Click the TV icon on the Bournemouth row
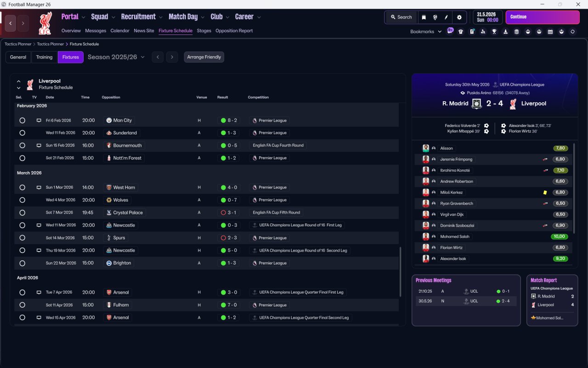Image resolution: width=588 pixels, height=368 pixels. click(39, 145)
